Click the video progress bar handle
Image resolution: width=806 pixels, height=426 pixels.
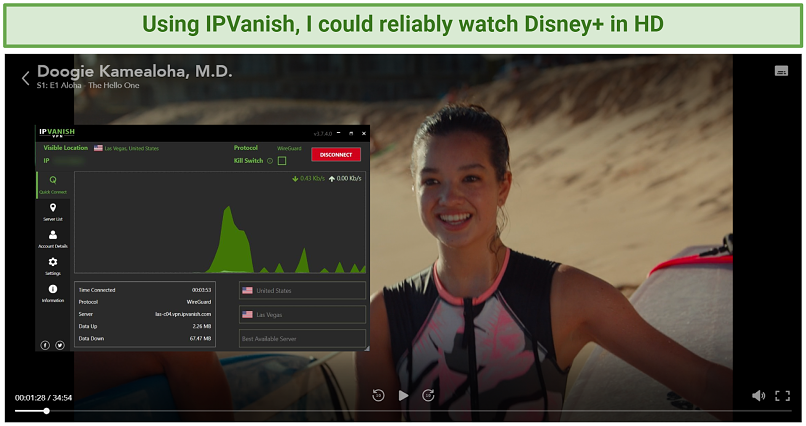(47, 411)
